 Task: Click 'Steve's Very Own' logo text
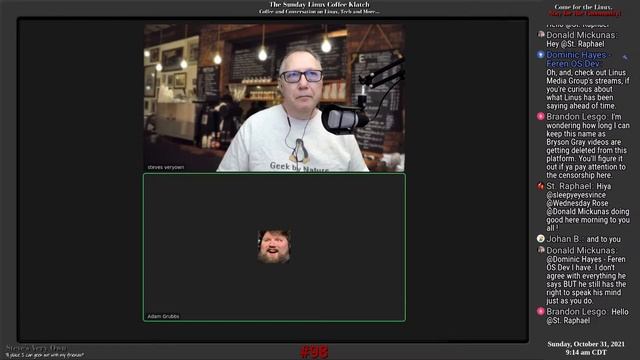coord(36,348)
